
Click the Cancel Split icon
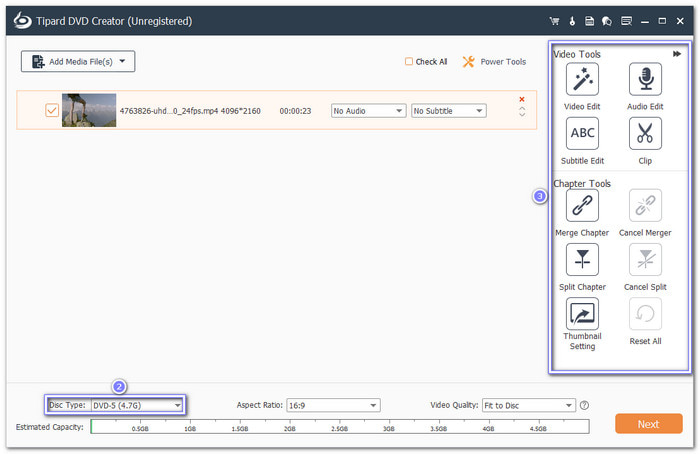[645, 259]
